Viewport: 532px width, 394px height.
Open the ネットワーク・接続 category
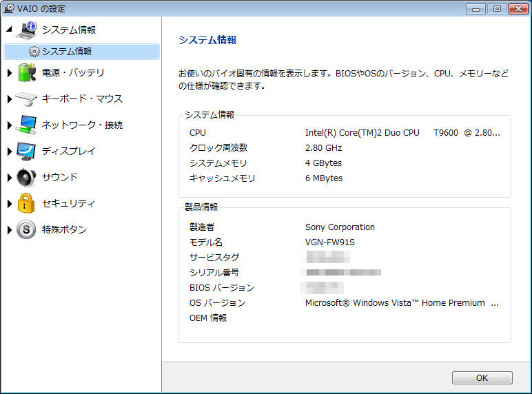[82, 125]
